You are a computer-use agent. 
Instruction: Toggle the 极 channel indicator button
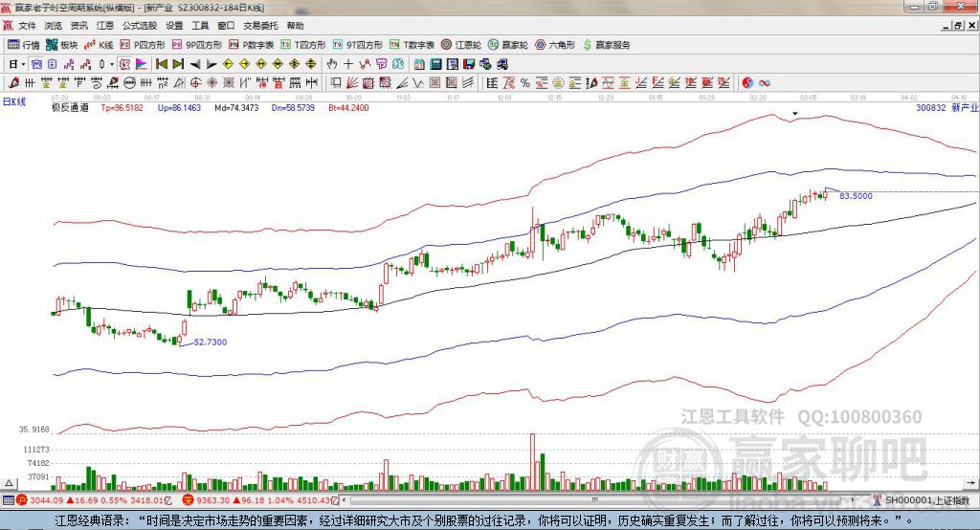(124, 64)
